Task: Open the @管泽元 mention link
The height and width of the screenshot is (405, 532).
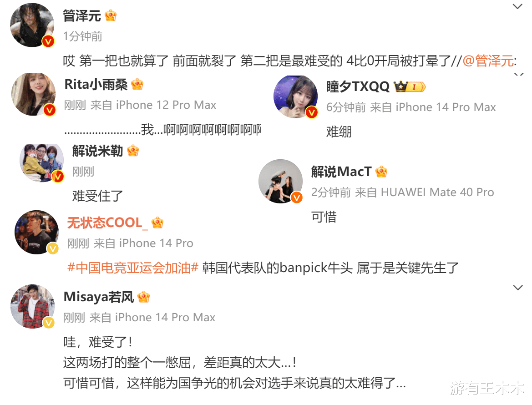Action: pyautogui.click(x=488, y=61)
